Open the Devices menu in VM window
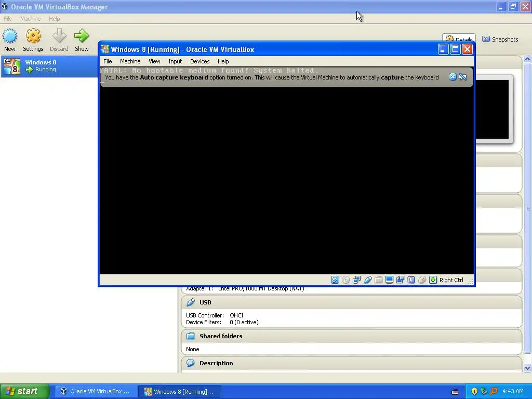This screenshot has height=399, width=532. (x=200, y=61)
